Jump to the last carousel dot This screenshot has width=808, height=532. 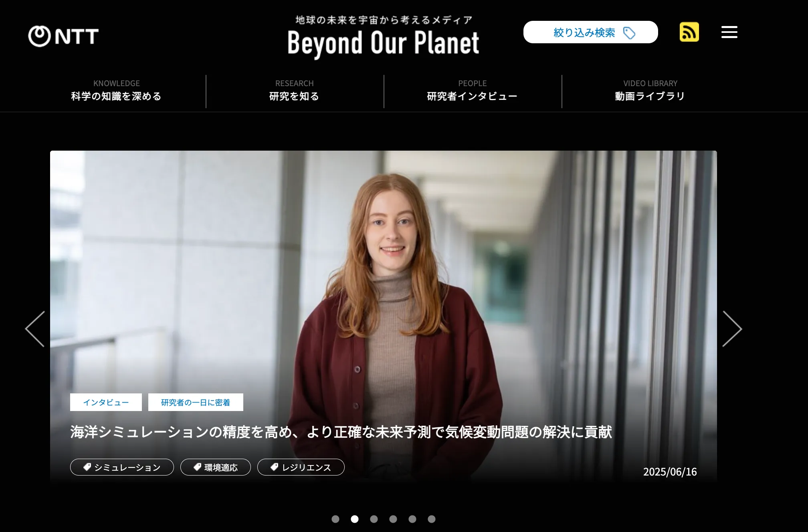[432, 519]
